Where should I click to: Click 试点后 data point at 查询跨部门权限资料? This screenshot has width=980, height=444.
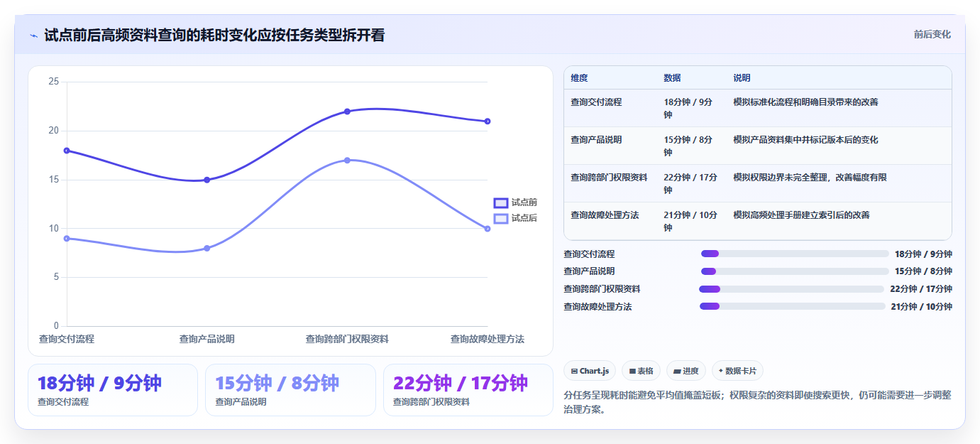347,161
